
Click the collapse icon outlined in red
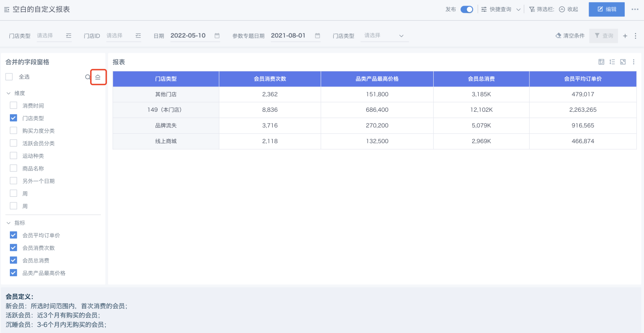98,77
